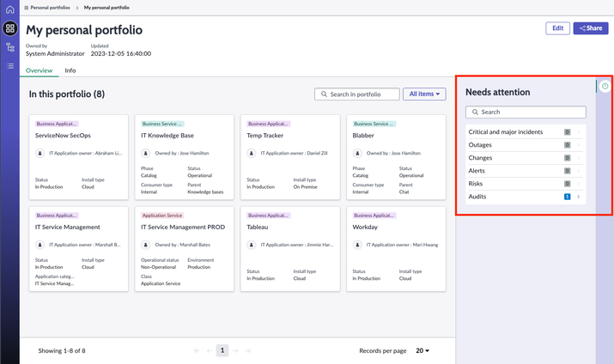Click the avatar icon on IT Service Management card
614x364 pixels.
point(40,245)
